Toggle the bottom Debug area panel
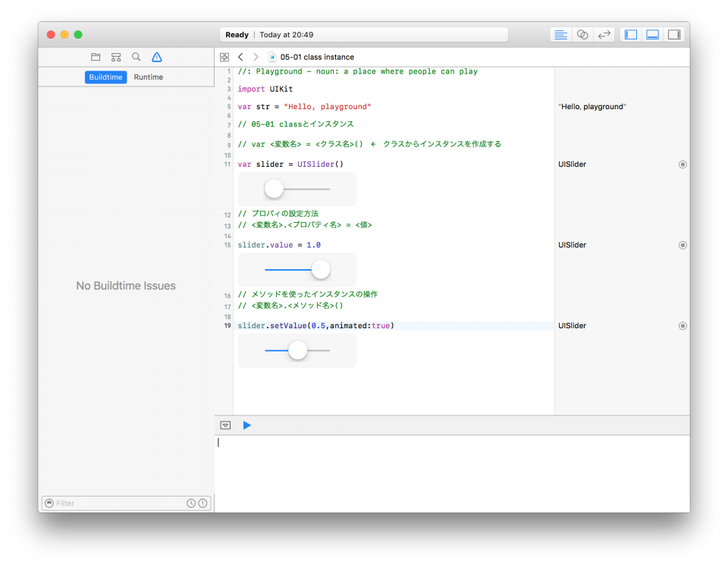Image resolution: width=728 pixels, height=567 pixels. click(x=652, y=35)
